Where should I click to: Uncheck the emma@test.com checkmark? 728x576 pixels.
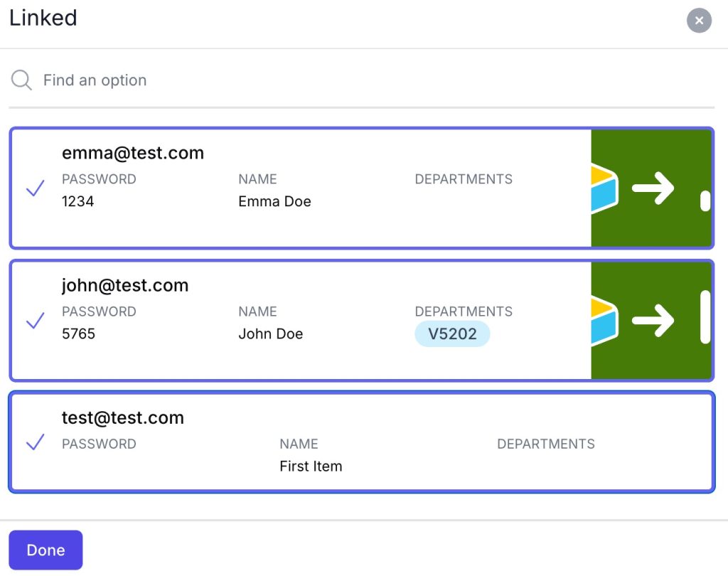coord(35,188)
